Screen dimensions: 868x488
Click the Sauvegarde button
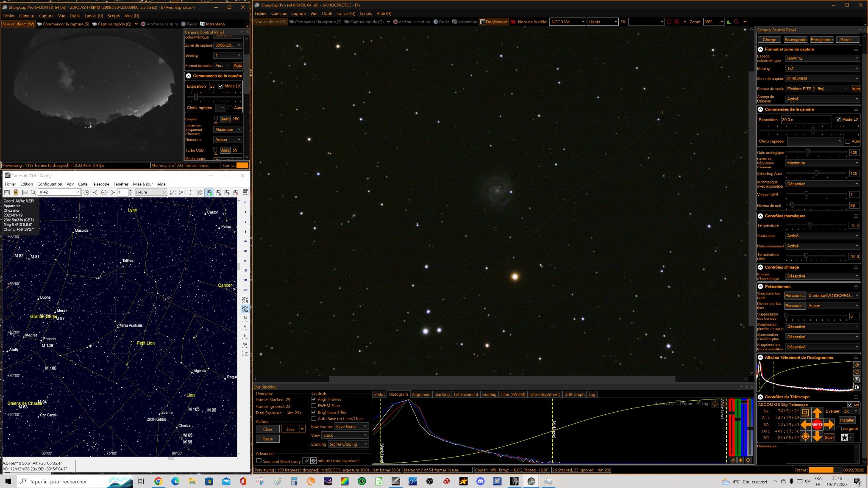[795, 39]
